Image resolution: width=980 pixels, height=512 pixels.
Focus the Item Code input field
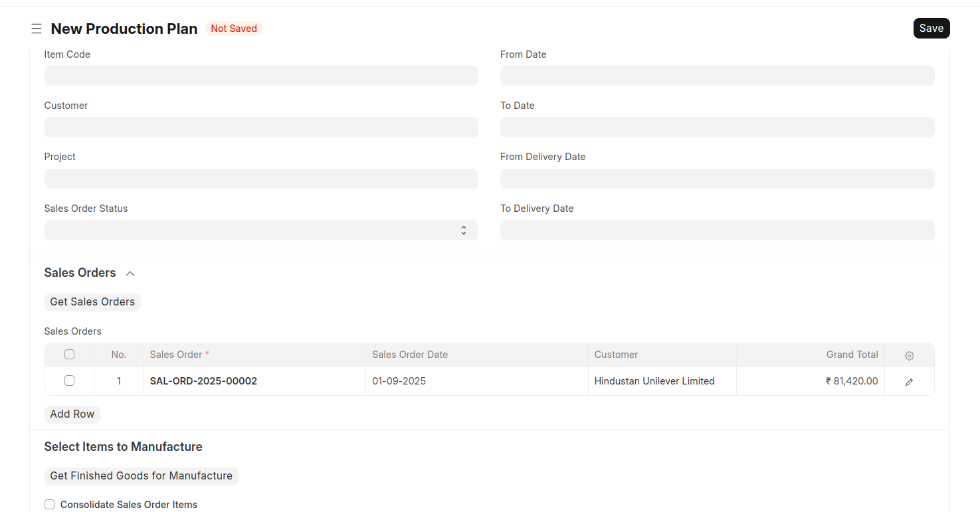coord(261,76)
